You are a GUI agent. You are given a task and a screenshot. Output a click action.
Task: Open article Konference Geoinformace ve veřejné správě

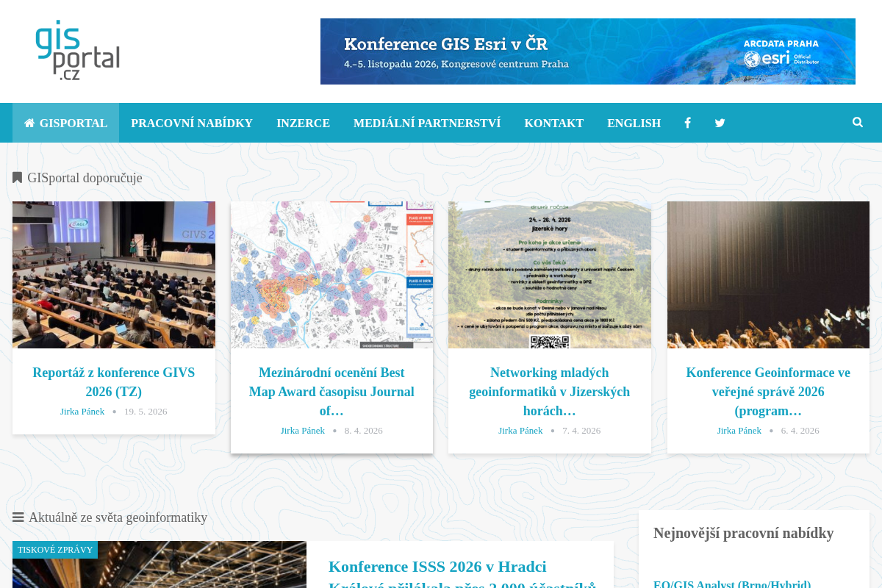(768, 392)
